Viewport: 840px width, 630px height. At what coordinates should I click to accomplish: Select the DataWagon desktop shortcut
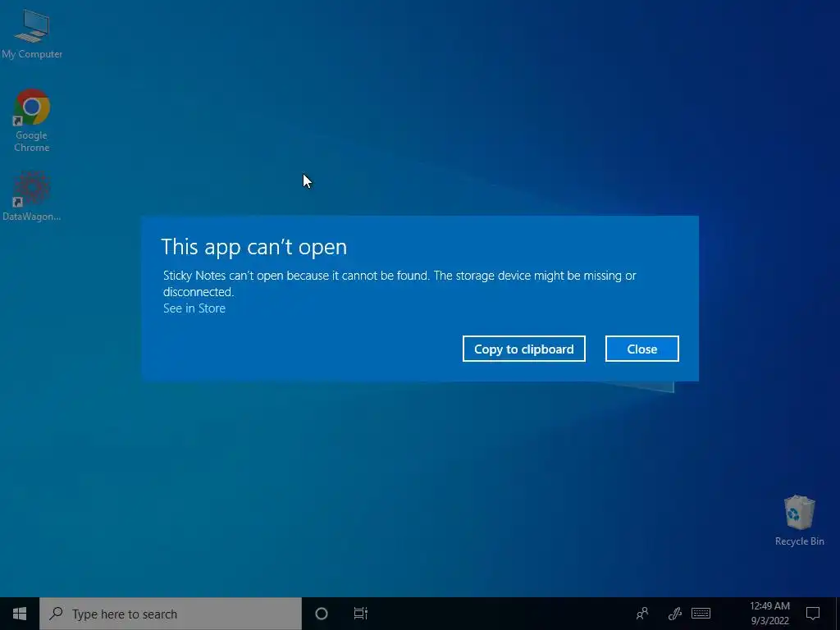pos(32,196)
